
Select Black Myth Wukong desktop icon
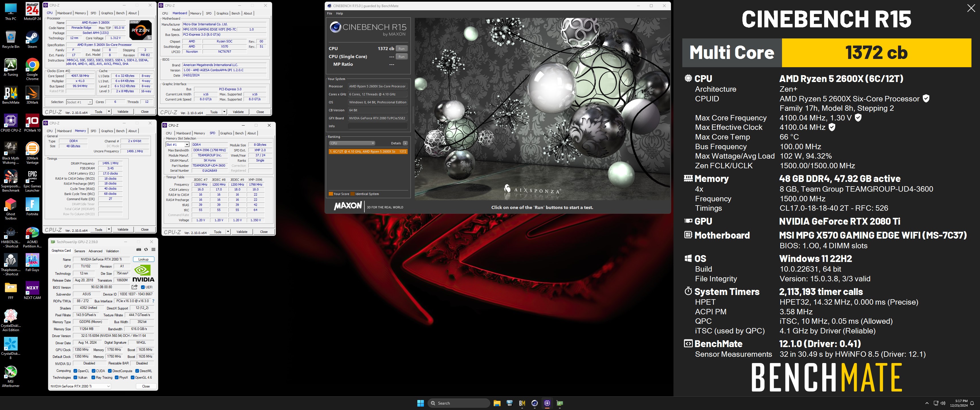(11, 153)
